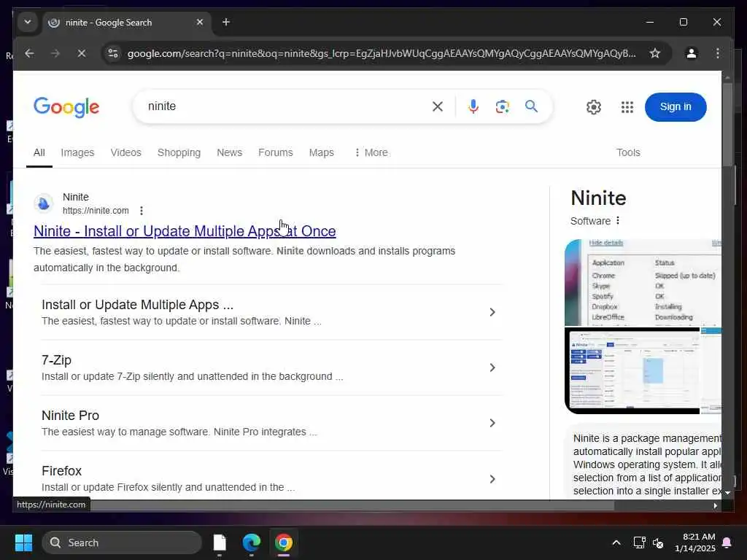Open the Ninite knowledge panel title

coord(598,198)
